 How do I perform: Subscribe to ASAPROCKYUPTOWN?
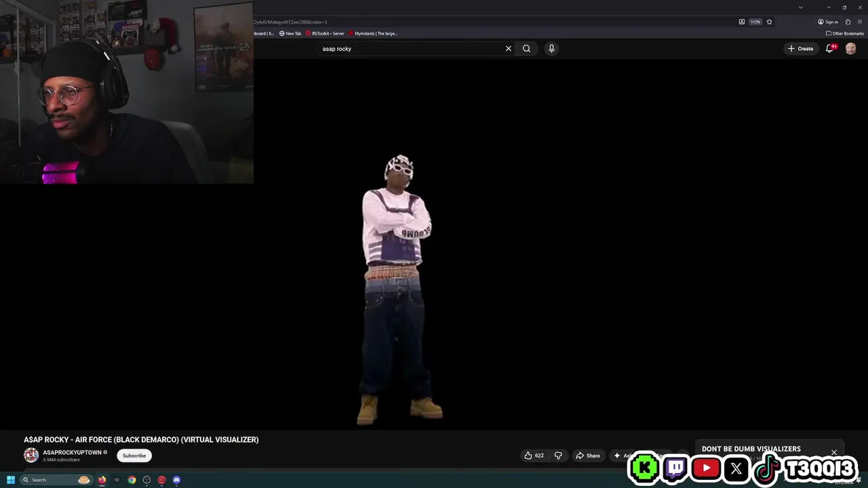click(x=134, y=455)
